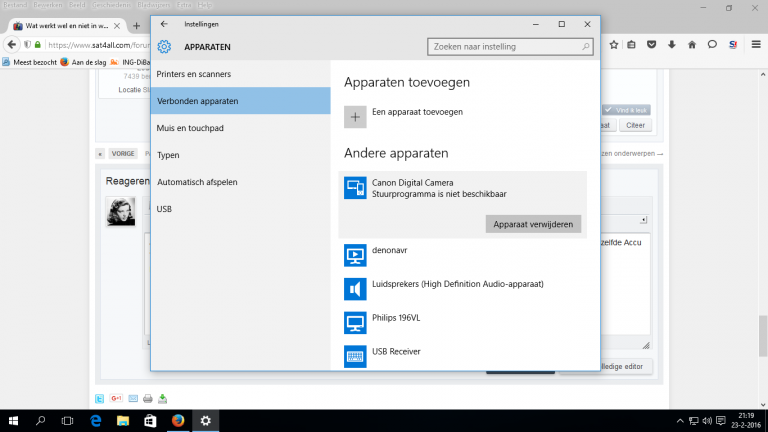Image resolution: width=768 pixels, height=432 pixels.
Task: Go back with the Instellingen back arrow
Action: 164,23
